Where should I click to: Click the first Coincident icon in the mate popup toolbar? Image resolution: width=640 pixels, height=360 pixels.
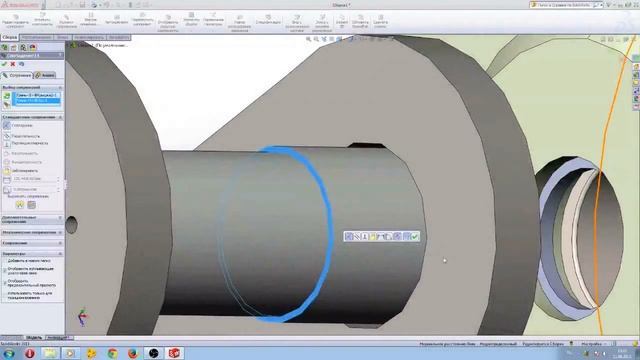(x=348, y=236)
